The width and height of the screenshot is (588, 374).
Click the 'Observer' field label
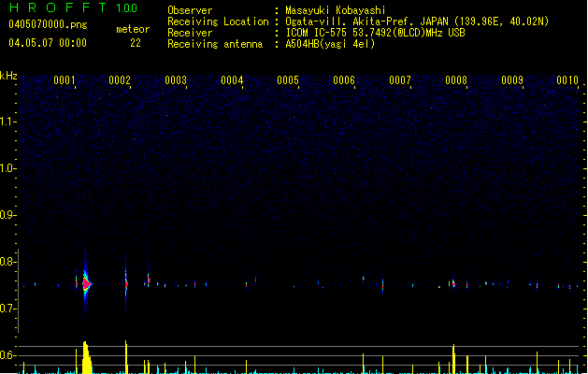(190, 10)
